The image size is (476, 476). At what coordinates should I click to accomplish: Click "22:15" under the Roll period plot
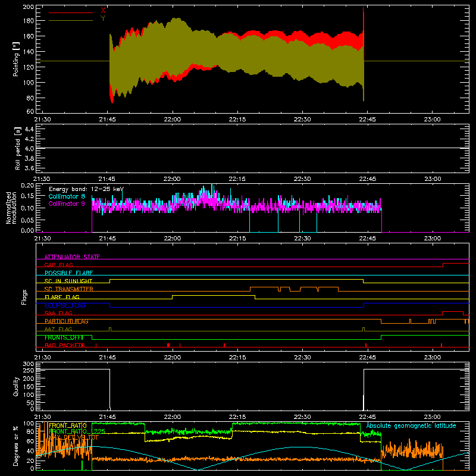pyautogui.click(x=237, y=179)
